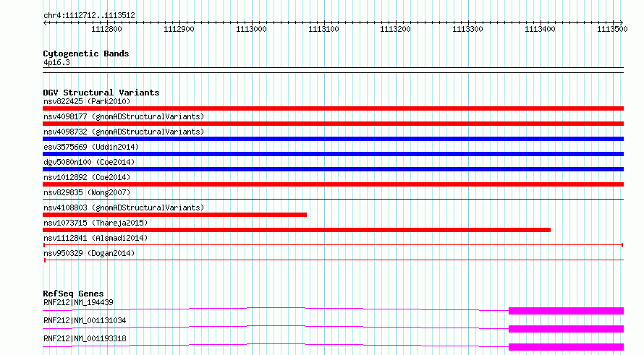The width and height of the screenshot is (644, 355).
Task: Open transcript RNF212|NM_001193318 label
Action: pyautogui.click(x=85, y=338)
